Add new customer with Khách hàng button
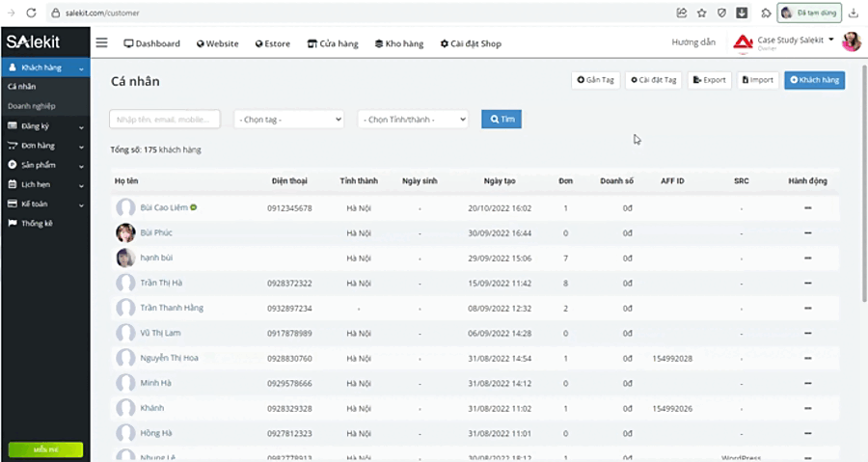Image resolution: width=868 pixels, height=462 pixels. coord(814,80)
